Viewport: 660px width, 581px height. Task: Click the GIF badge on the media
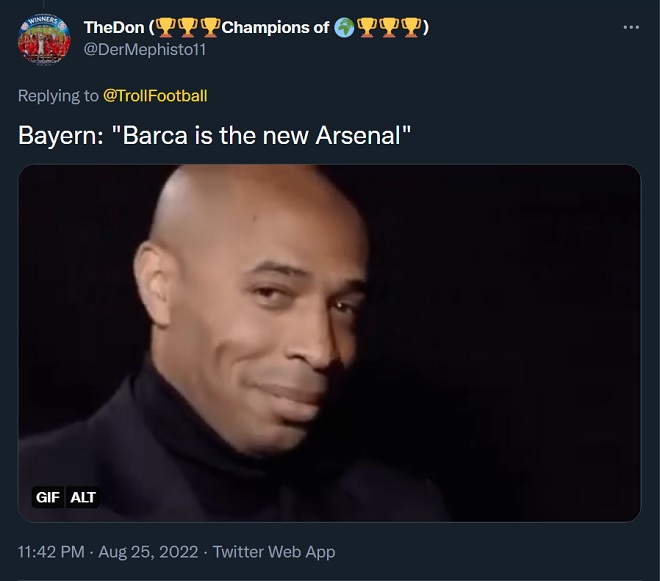[x=48, y=497]
